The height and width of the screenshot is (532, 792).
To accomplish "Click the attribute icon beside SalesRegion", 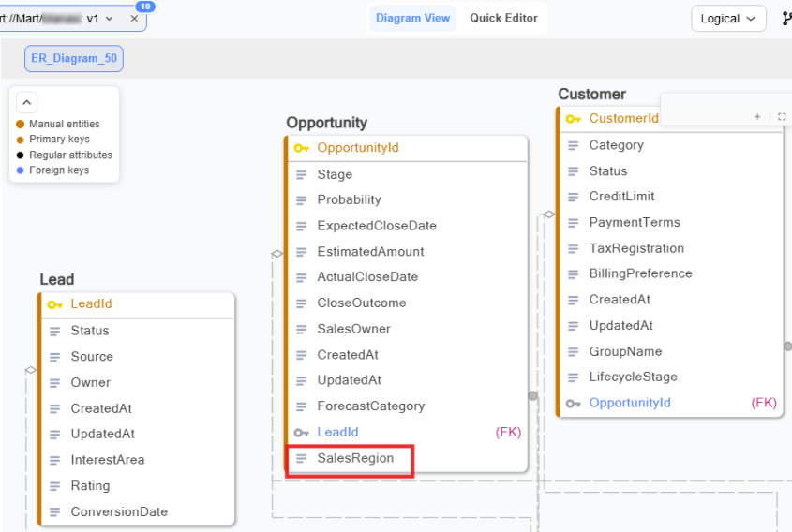I will click(301, 458).
